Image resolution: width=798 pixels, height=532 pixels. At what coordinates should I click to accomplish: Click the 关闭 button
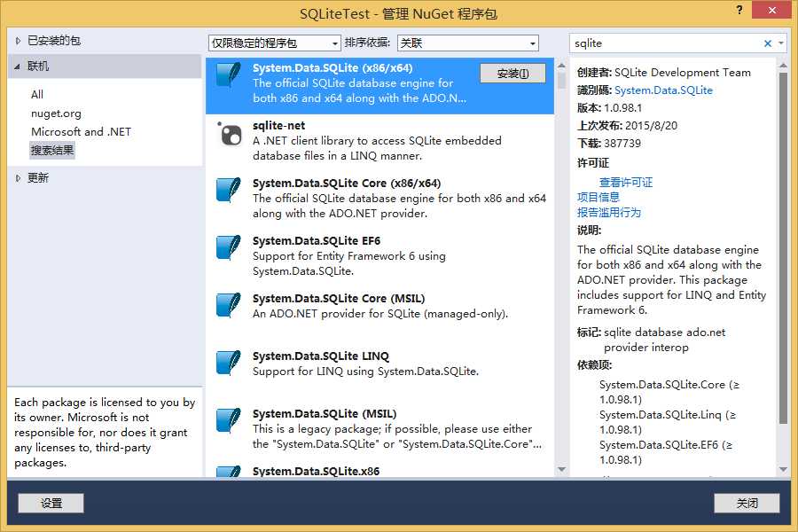(x=747, y=504)
